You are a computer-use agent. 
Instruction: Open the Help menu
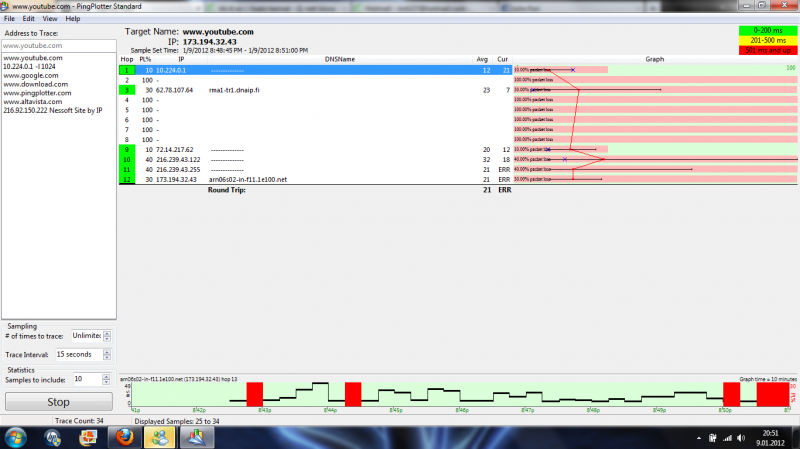[73, 19]
